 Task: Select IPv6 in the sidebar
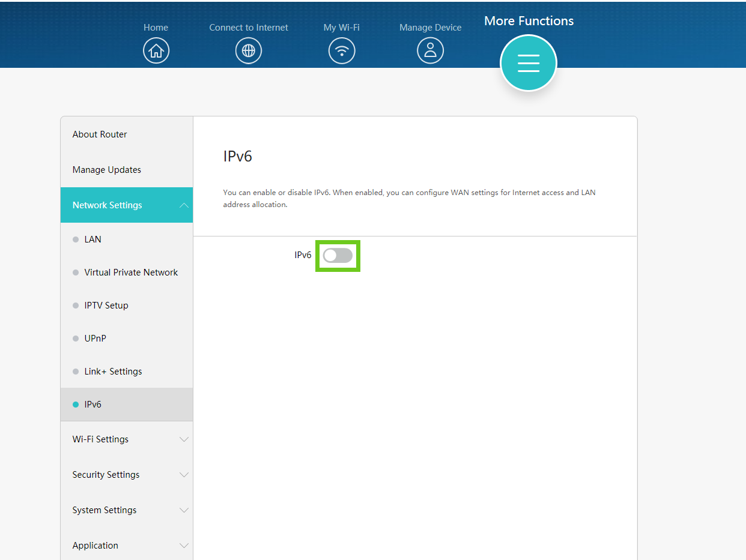pyautogui.click(x=93, y=405)
